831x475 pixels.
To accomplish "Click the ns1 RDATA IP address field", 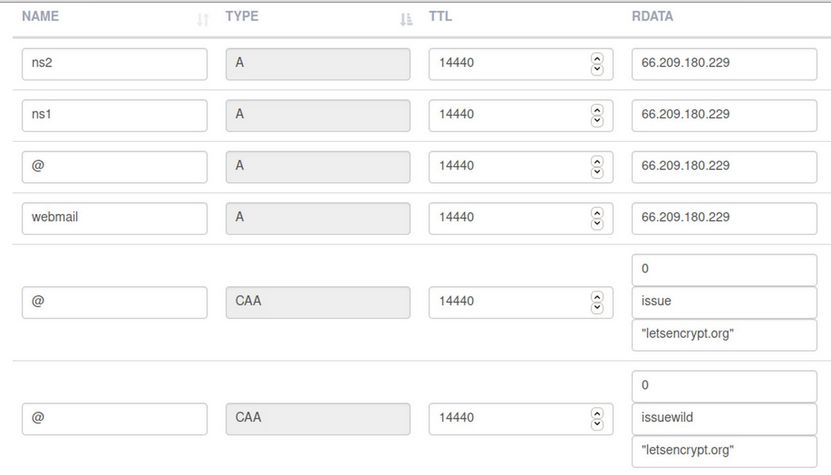I will coord(724,115).
